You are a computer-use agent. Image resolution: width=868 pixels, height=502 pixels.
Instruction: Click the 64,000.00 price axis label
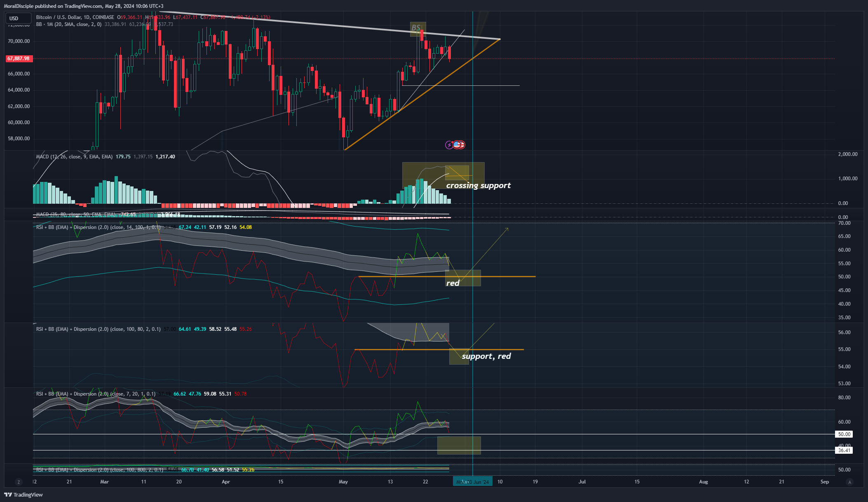pos(19,90)
